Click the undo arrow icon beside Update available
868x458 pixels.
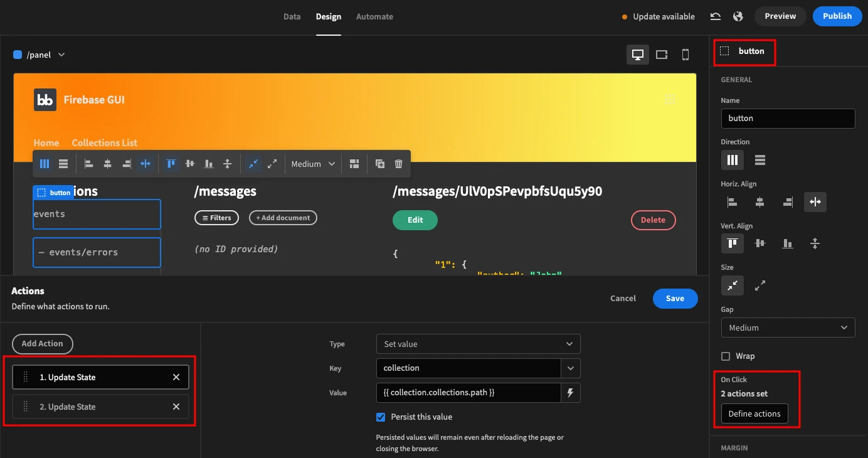coord(715,16)
